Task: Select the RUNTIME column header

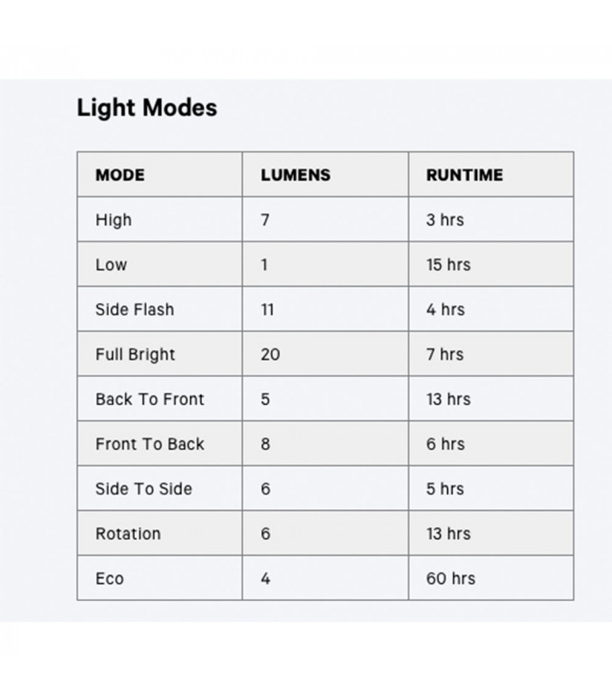Action: pos(464,175)
